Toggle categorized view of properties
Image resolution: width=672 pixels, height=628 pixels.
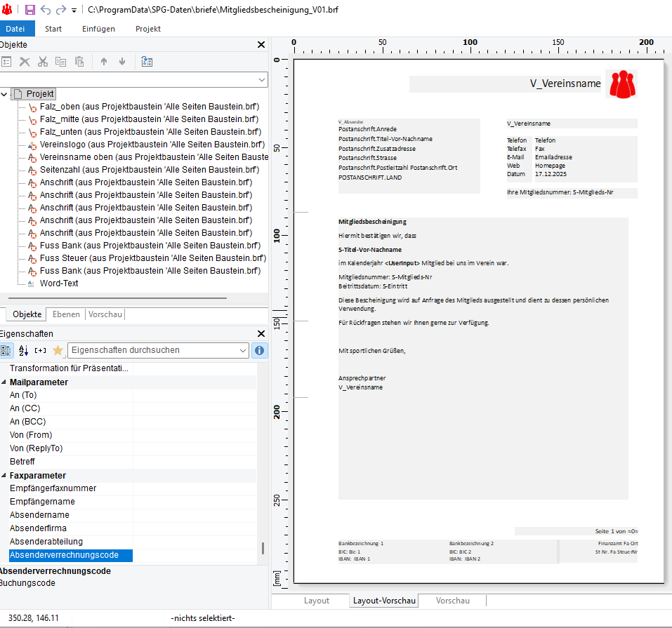(6, 350)
